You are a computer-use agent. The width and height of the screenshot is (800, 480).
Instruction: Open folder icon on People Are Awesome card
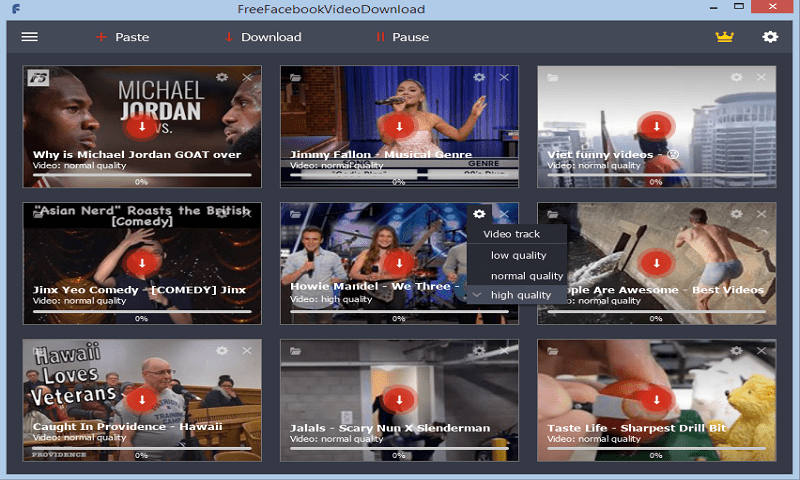coord(553,214)
